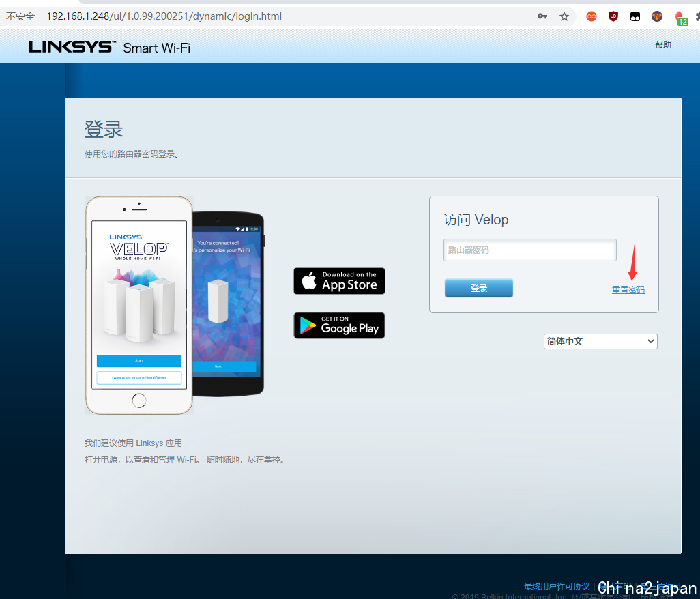Click the 登录 page heading
Image resolution: width=700 pixels, height=599 pixels.
click(104, 130)
